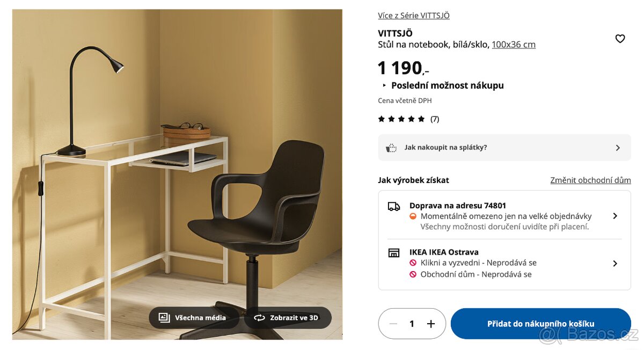The width and height of the screenshot is (644, 350).
Task: Click the delivery truck icon
Action: click(x=394, y=206)
